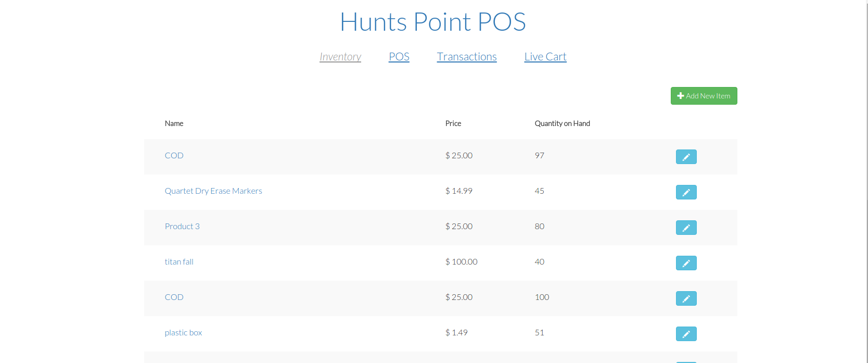Click the Add New Item button
This screenshot has width=868, height=363.
tap(704, 96)
